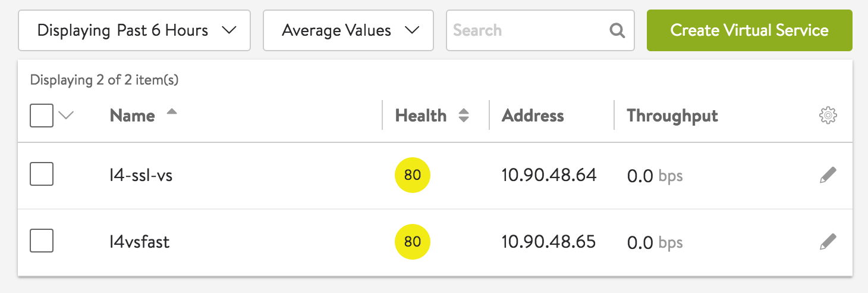Edit l4vsfast using pencil icon
The image size is (868, 293).
point(828,242)
